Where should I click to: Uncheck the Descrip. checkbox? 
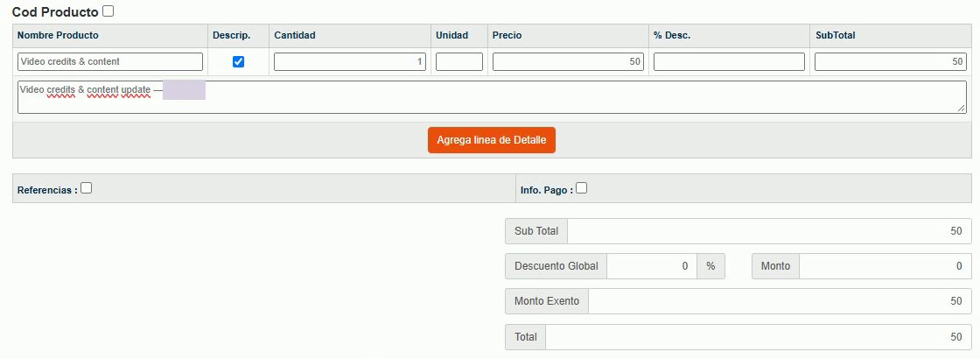tap(238, 62)
